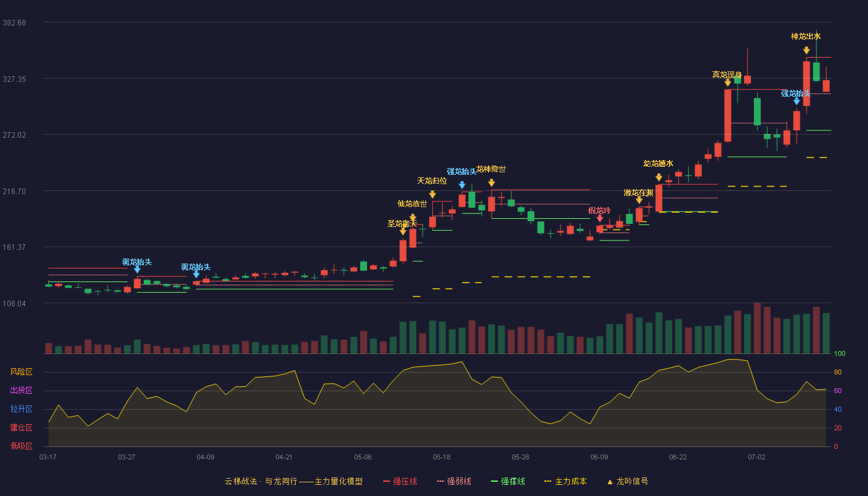Screen dimensions: 868x496
Task: Select the 主力成本 legend label
Action: tap(570, 481)
